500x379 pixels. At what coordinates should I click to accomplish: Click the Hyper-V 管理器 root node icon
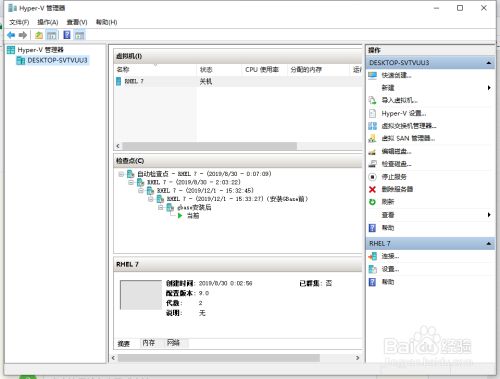click(x=11, y=50)
